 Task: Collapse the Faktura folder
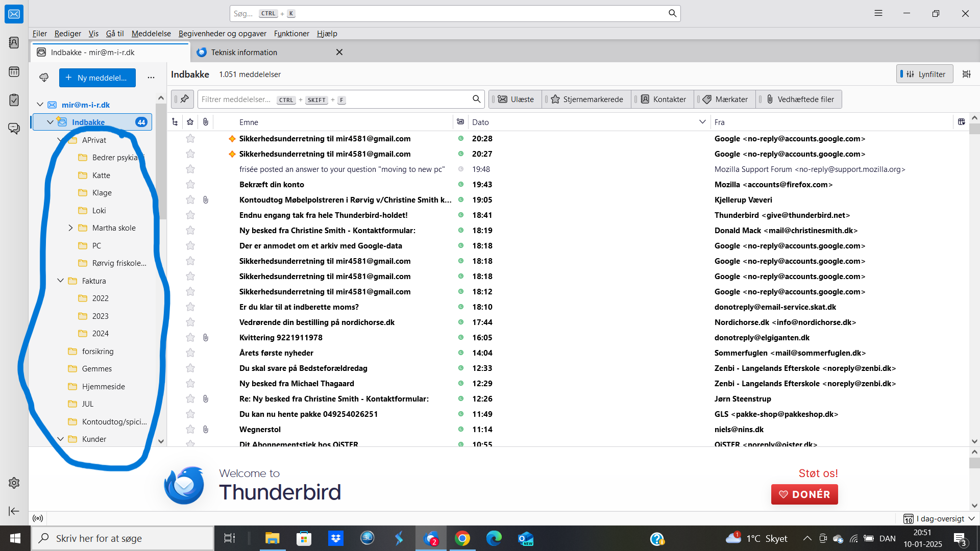[x=60, y=281]
